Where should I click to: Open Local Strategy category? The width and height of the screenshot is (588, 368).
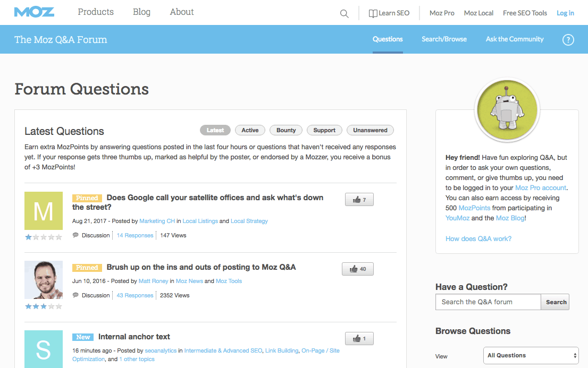click(249, 221)
